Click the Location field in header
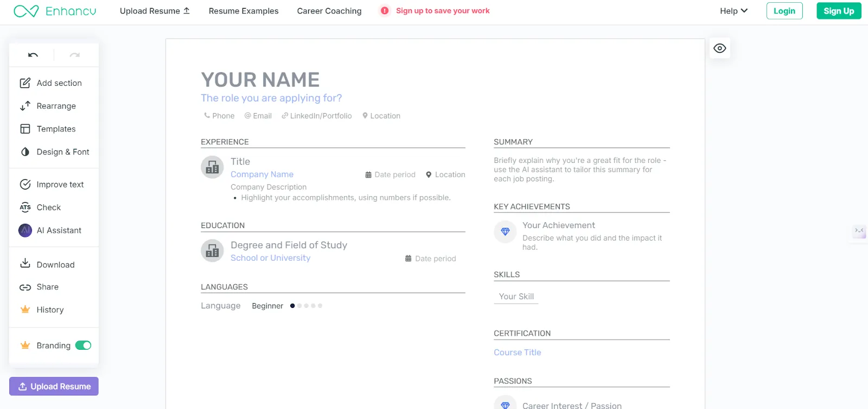The height and width of the screenshot is (409, 868). pyautogui.click(x=381, y=116)
